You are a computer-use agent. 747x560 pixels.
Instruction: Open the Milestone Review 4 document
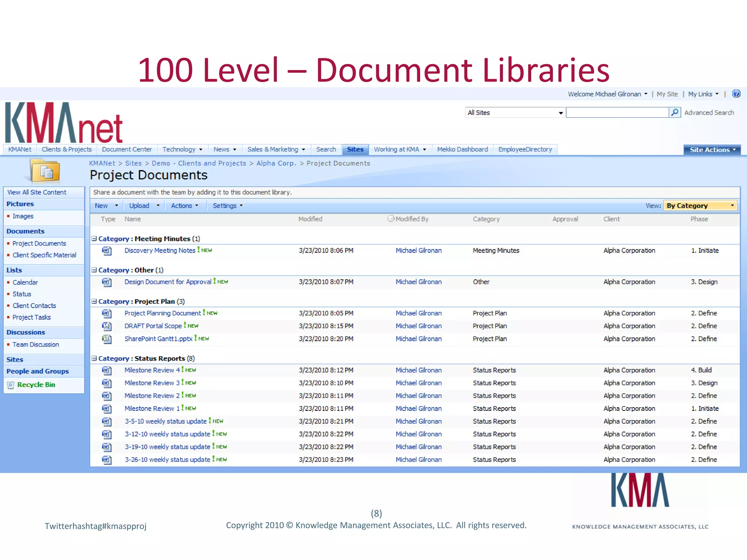[152, 370]
